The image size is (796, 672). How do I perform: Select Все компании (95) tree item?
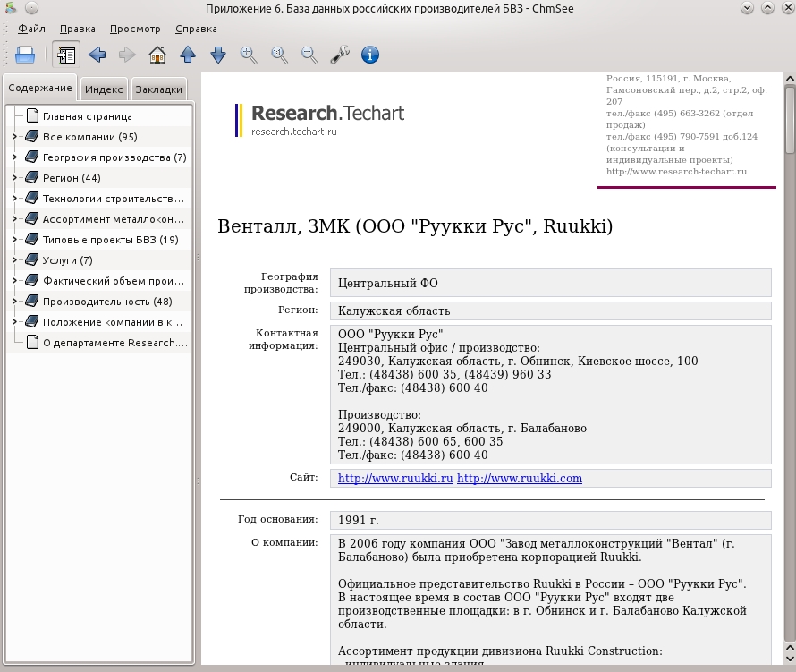click(x=89, y=137)
